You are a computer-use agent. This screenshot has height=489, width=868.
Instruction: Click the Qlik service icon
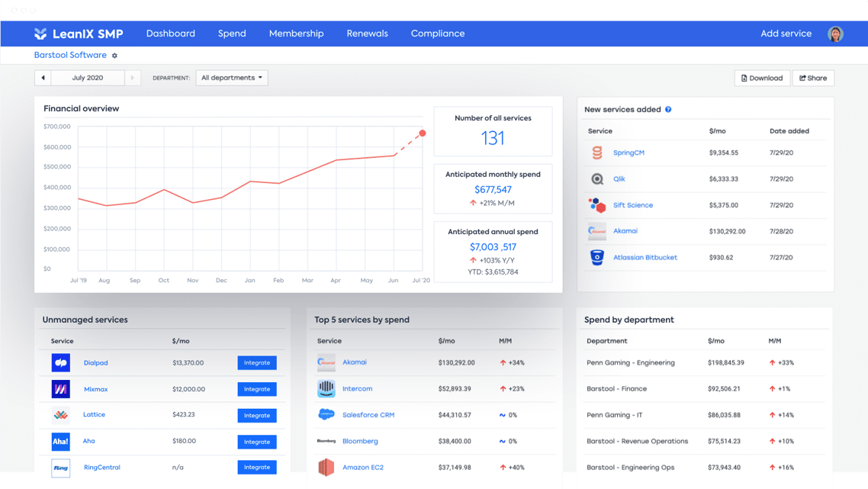pos(597,179)
